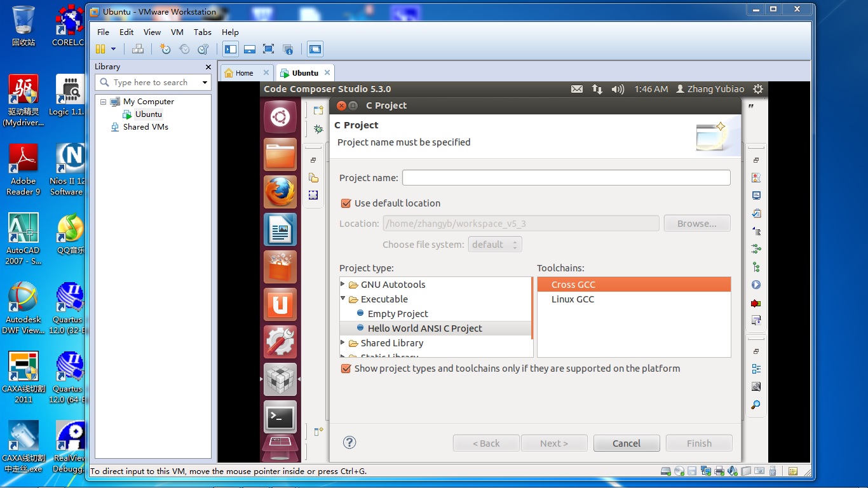Uncheck Use default location checkbox
This screenshot has height=488, width=868.
tap(346, 203)
